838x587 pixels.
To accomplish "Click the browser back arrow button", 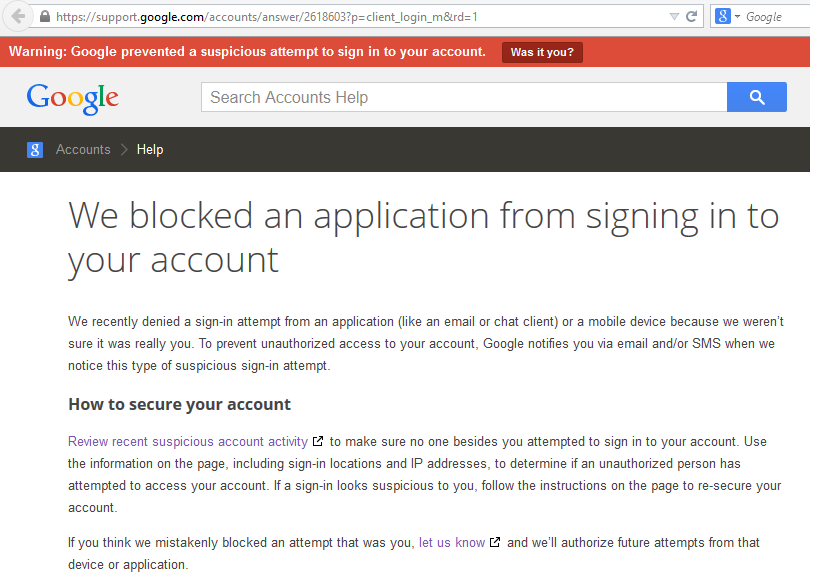I will (18, 16).
